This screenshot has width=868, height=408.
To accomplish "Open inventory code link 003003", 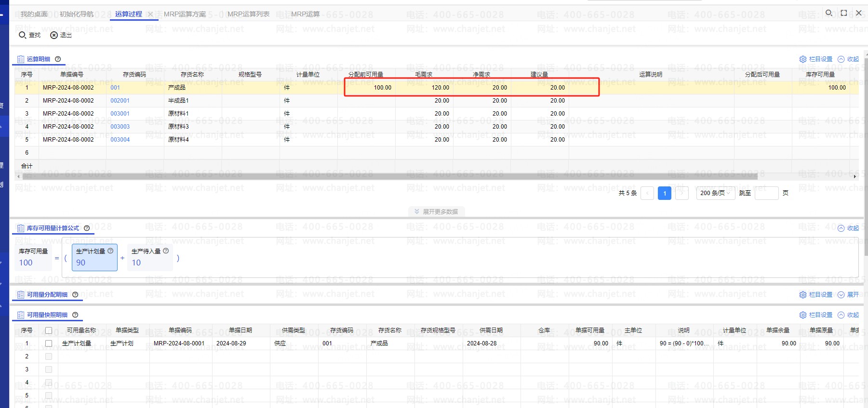I will click(x=120, y=127).
